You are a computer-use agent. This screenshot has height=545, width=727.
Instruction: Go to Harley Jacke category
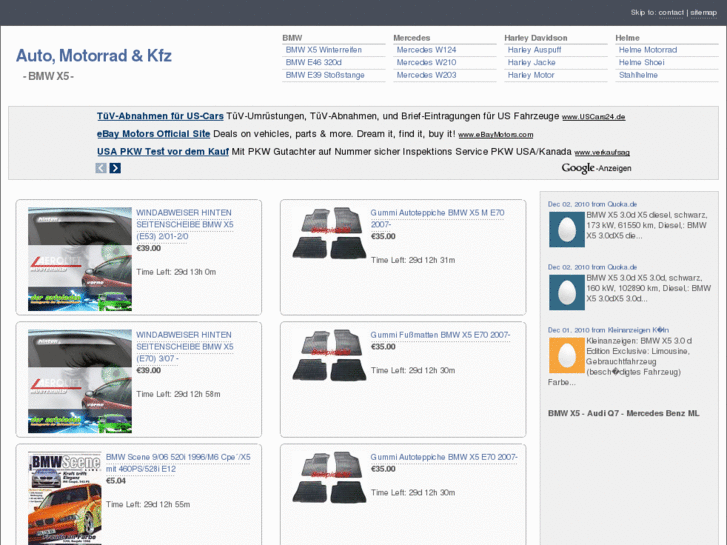[x=531, y=62]
